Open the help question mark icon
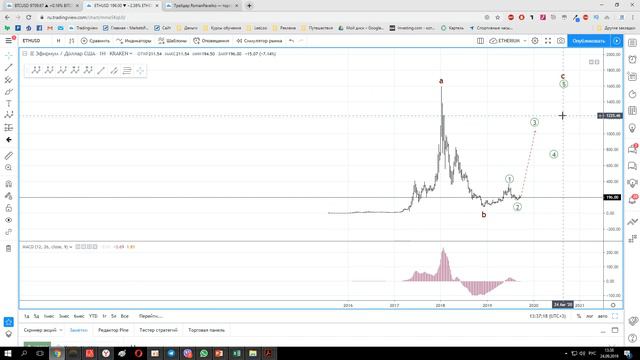 tap(632, 338)
